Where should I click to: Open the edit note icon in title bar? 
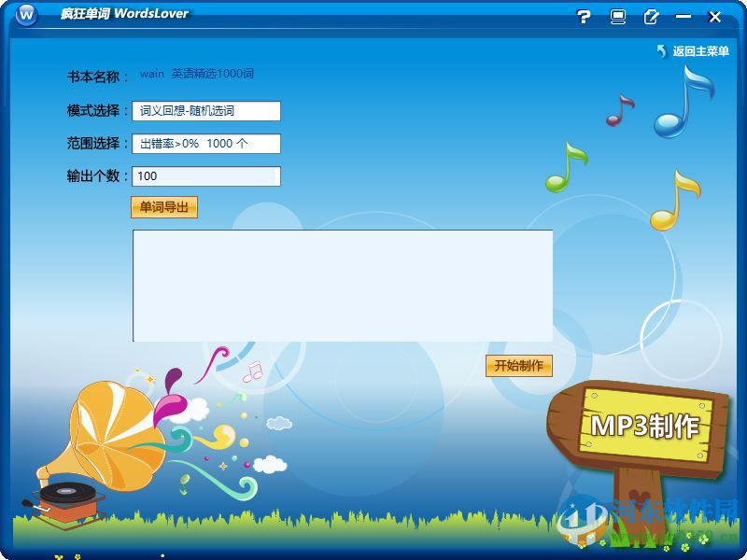click(x=651, y=17)
